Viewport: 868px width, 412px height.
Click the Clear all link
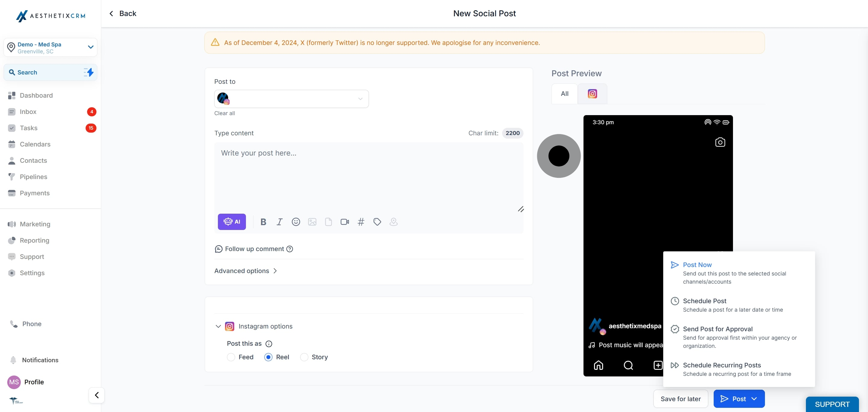(x=225, y=113)
